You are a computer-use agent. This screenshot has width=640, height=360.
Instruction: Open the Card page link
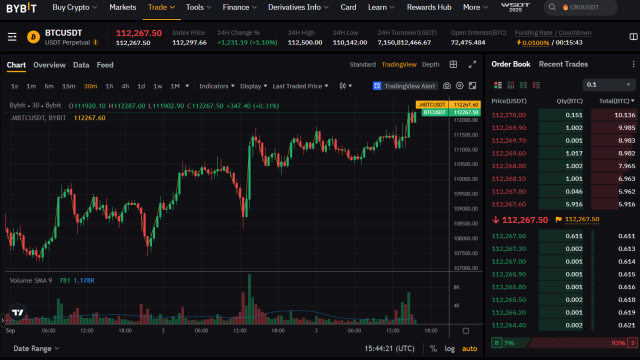(348, 7)
